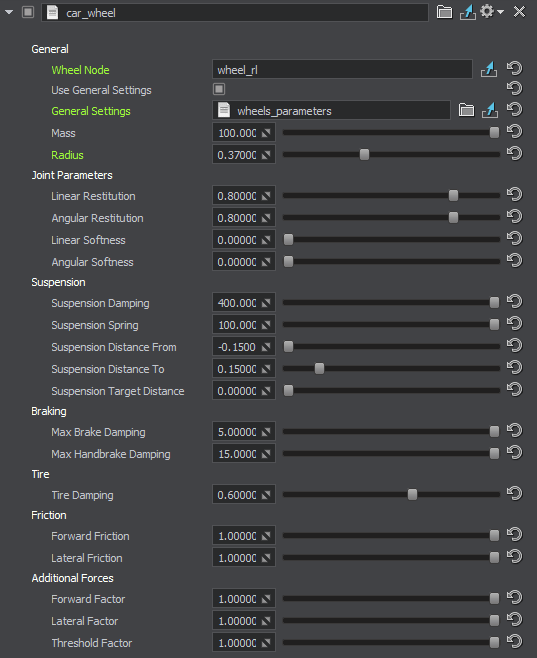Screen dimensions: 537x658
Task: Click the Wheel Node text field
Action: tap(342, 69)
